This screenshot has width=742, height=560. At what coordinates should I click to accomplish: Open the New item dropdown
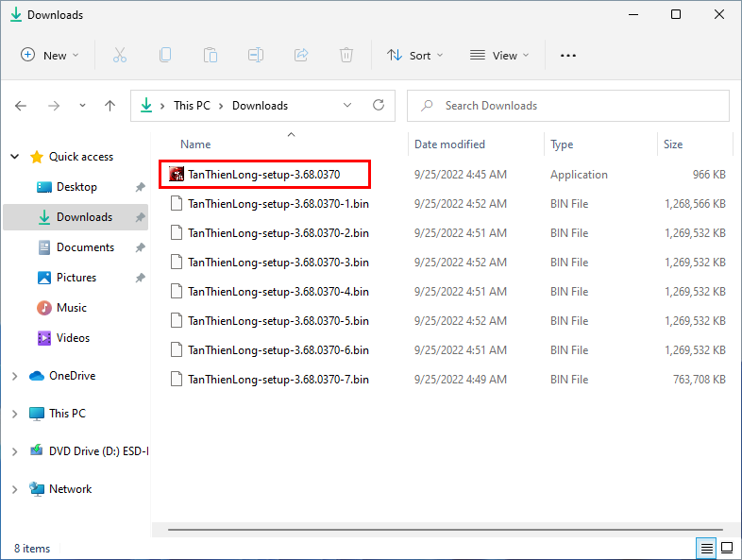(x=50, y=56)
